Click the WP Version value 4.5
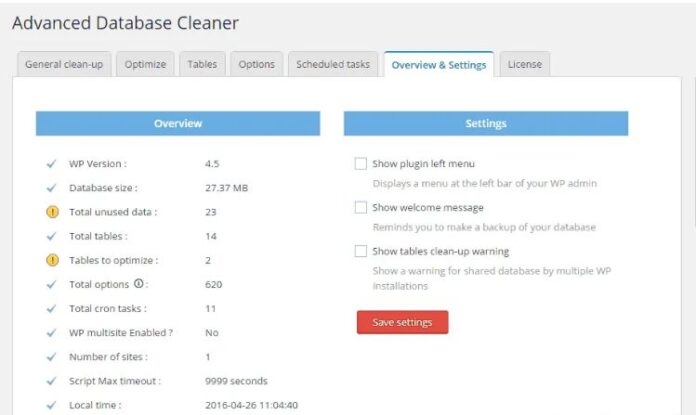The width and height of the screenshot is (696, 415). (212, 164)
